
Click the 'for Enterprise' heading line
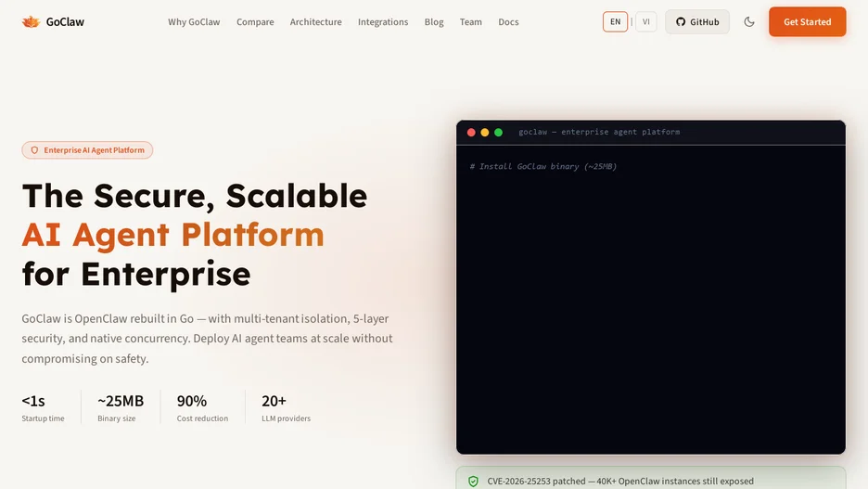click(136, 274)
